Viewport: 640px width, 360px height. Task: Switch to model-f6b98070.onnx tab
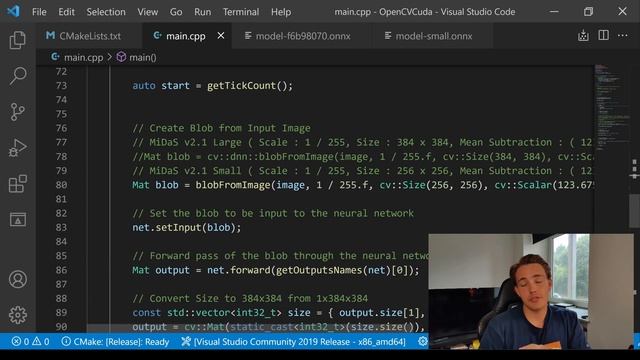coord(302,36)
